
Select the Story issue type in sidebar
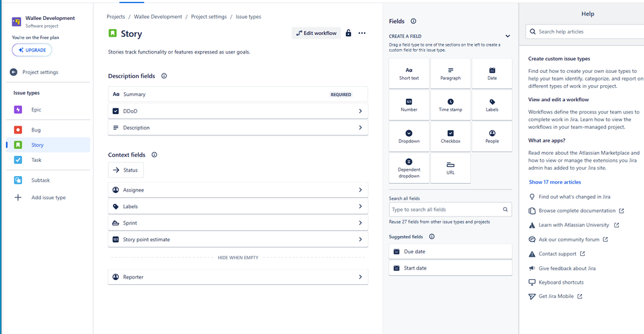48,145
